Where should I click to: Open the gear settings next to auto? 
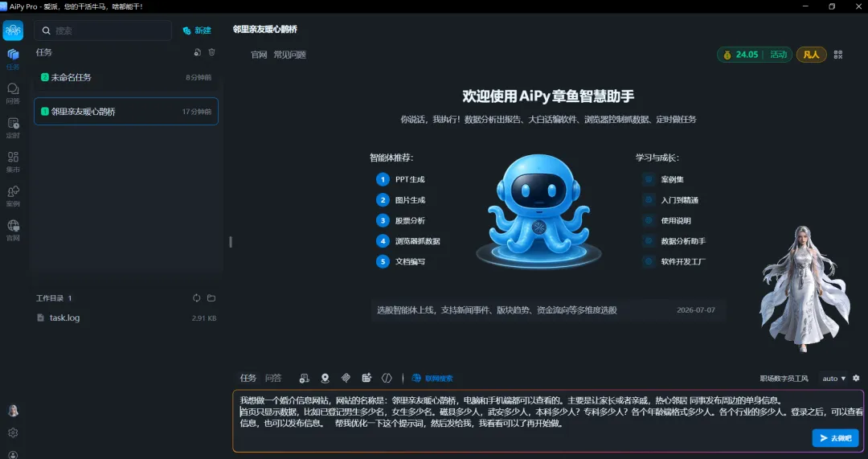857,378
